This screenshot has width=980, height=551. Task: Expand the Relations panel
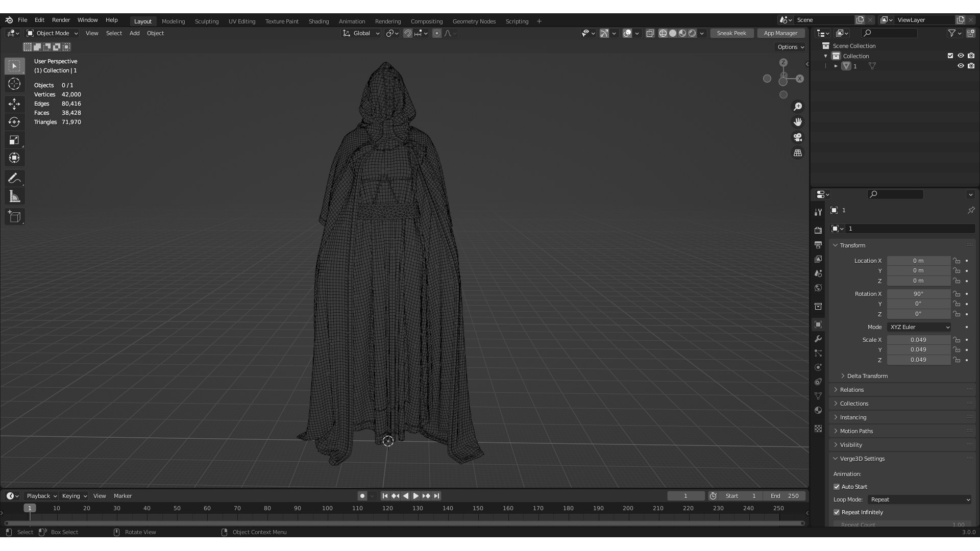(852, 390)
